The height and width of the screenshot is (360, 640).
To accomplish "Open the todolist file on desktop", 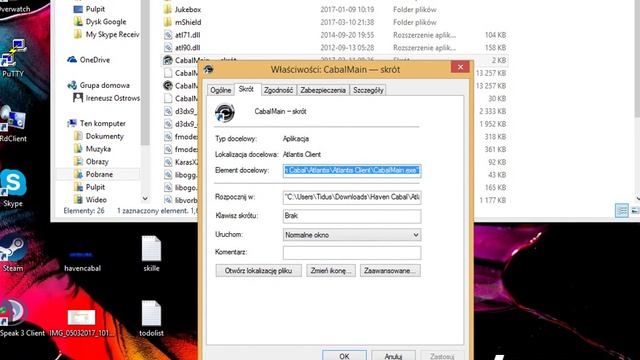I will pyautogui.click(x=151, y=319).
